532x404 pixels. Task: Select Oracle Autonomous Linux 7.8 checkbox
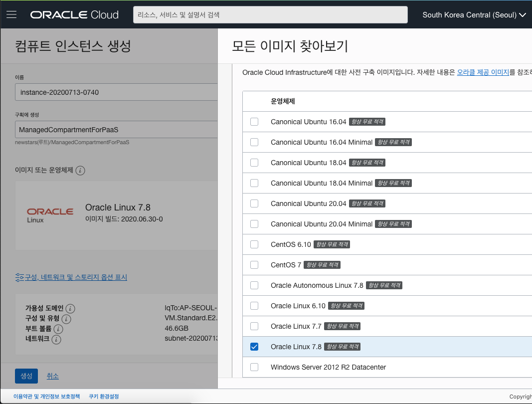pyautogui.click(x=254, y=285)
